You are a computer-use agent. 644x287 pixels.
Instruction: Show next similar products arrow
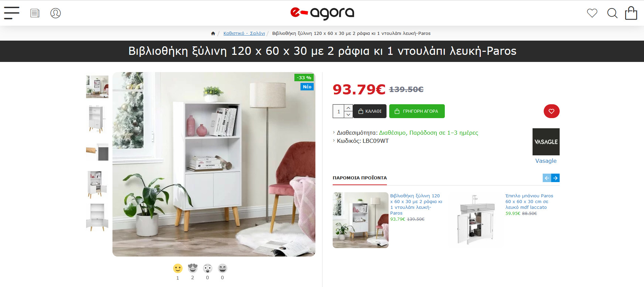pos(556,178)
